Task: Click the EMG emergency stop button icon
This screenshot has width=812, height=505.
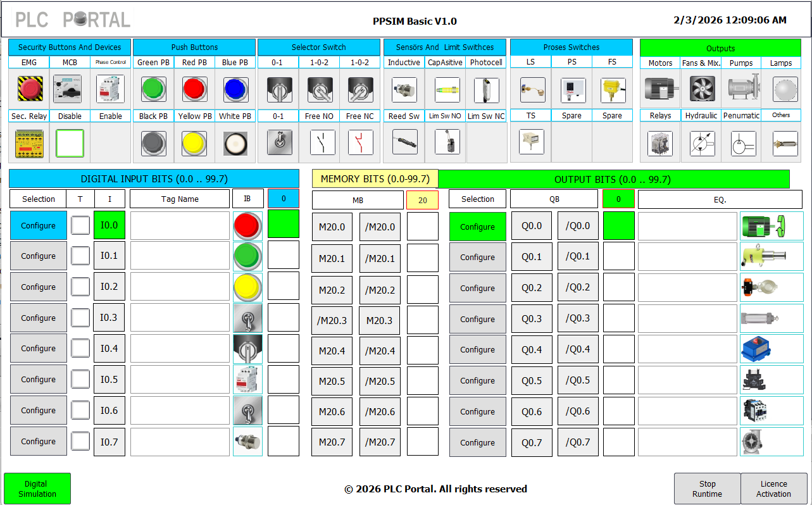Action: 29,89
